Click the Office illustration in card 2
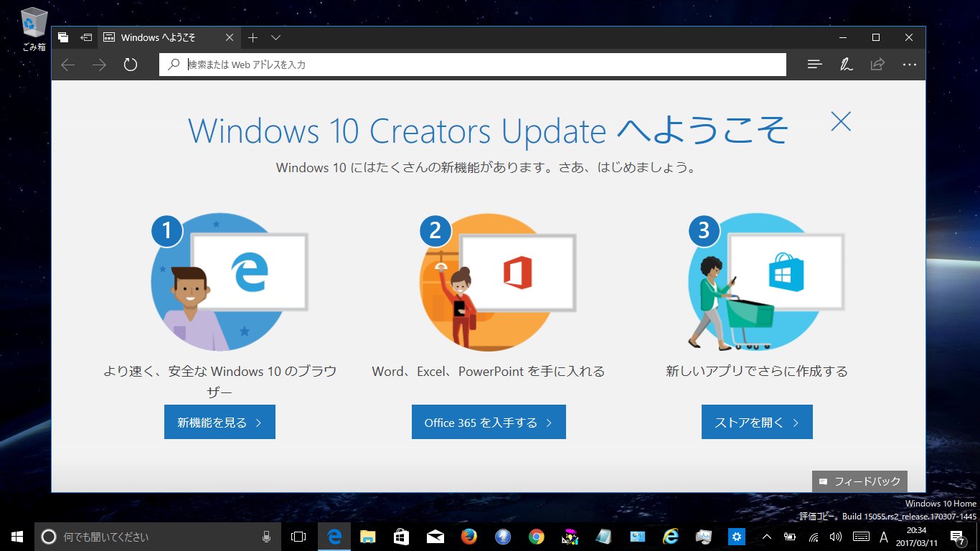 pyautogui.click(x=498, y=281)
